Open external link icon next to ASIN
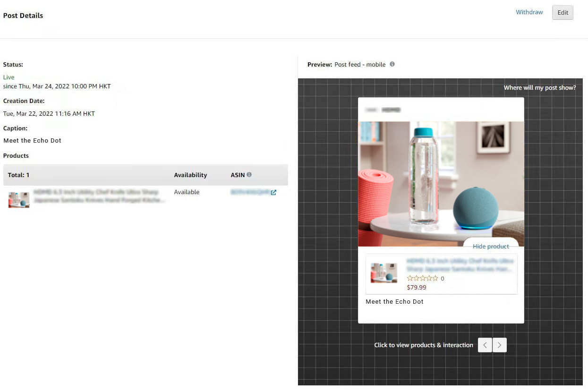 273,192
